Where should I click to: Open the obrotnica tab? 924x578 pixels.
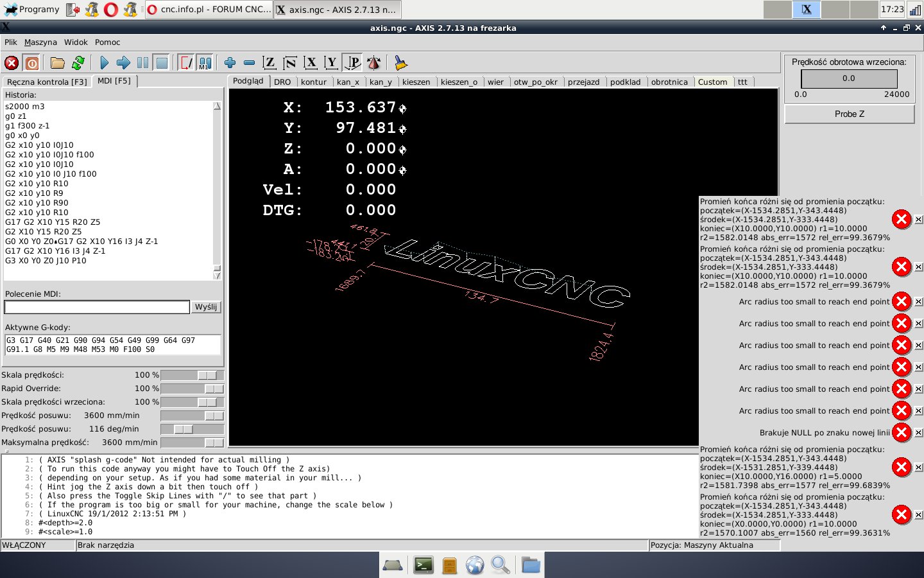pos(669,82)
